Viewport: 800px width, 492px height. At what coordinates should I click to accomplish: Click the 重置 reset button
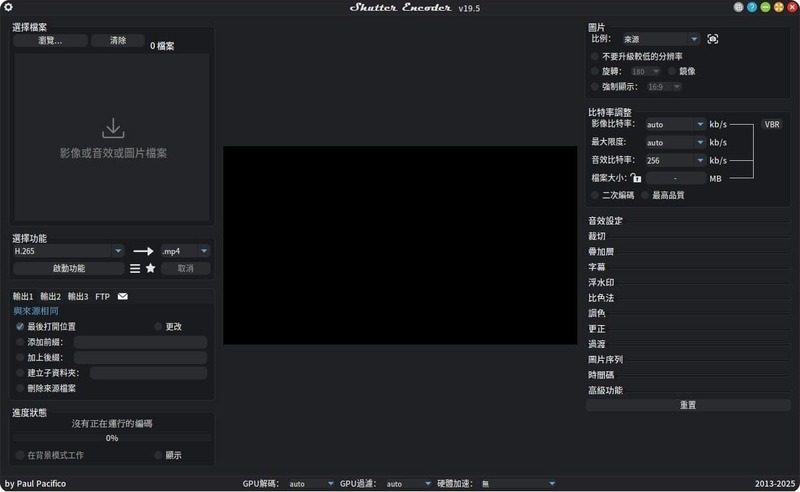[x=688, y=405]
